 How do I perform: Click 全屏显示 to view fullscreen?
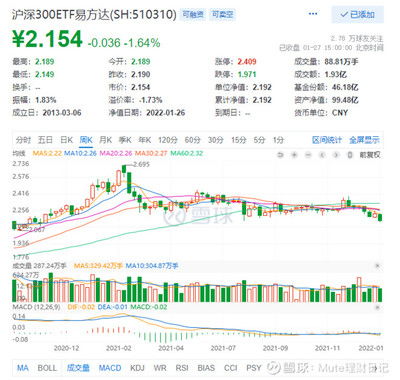click(364, 140)
